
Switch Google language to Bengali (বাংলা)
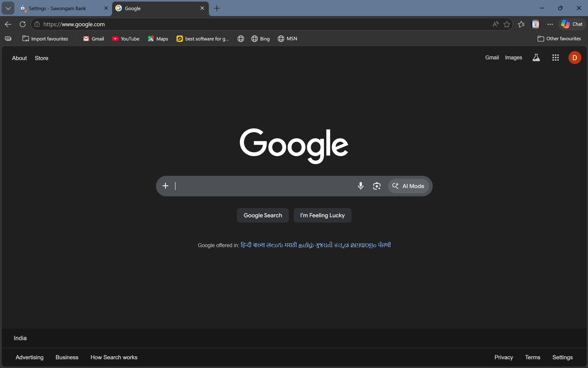tap(259, 245)
